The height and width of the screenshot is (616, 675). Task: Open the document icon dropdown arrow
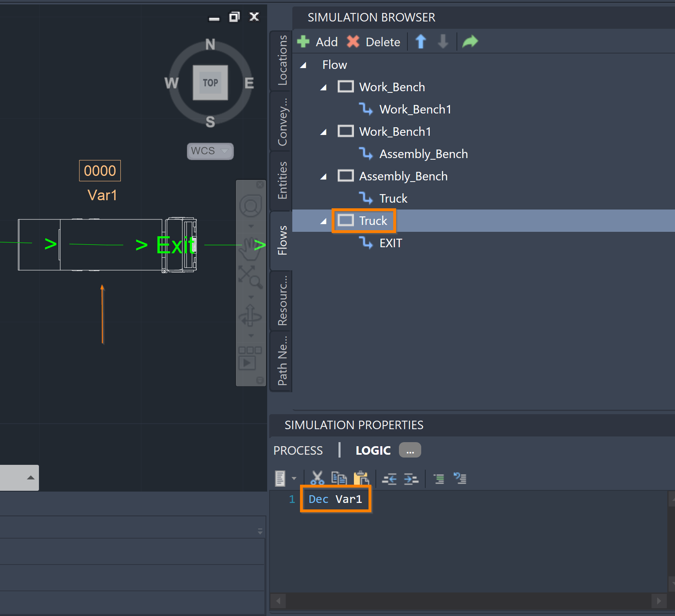(x=294, y=479)
